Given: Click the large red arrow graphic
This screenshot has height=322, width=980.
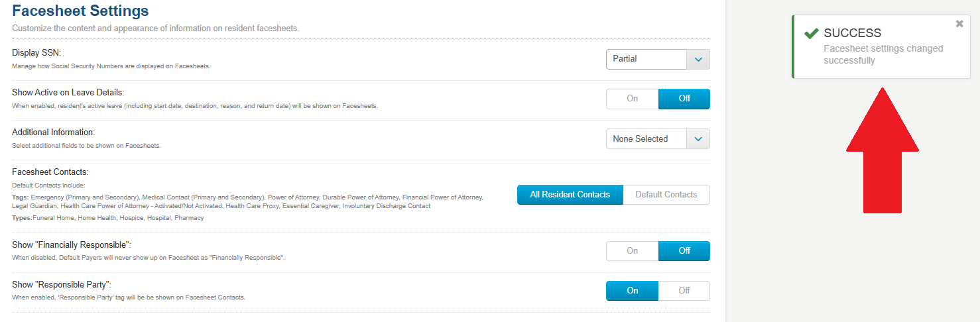Looking at the screenshot, I should click(882, 150).
